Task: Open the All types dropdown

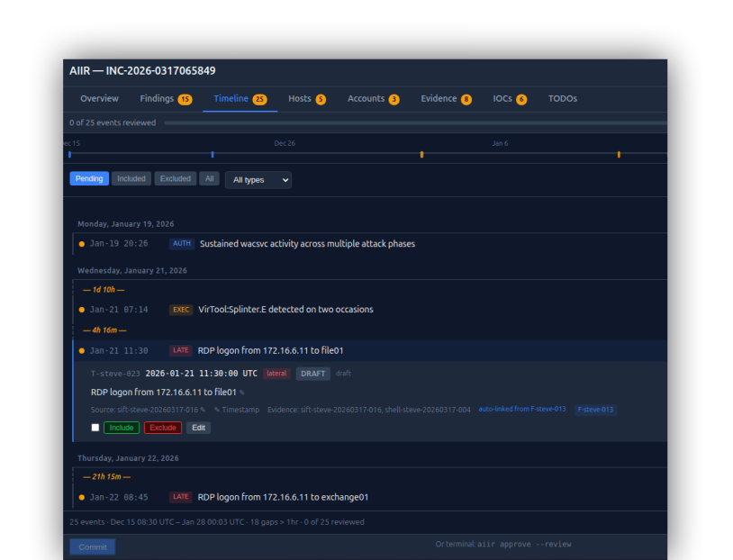Action: click(258, 180)
